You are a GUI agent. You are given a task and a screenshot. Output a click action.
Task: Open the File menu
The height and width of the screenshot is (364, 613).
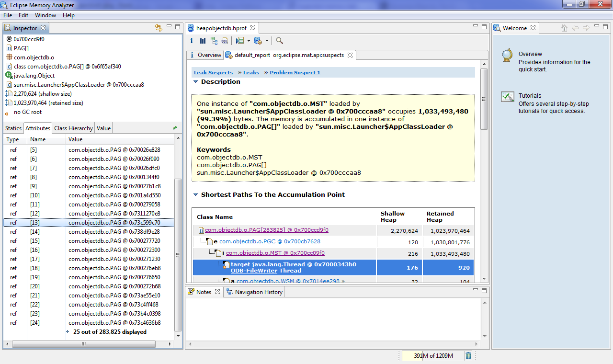[x=8, y=15]
